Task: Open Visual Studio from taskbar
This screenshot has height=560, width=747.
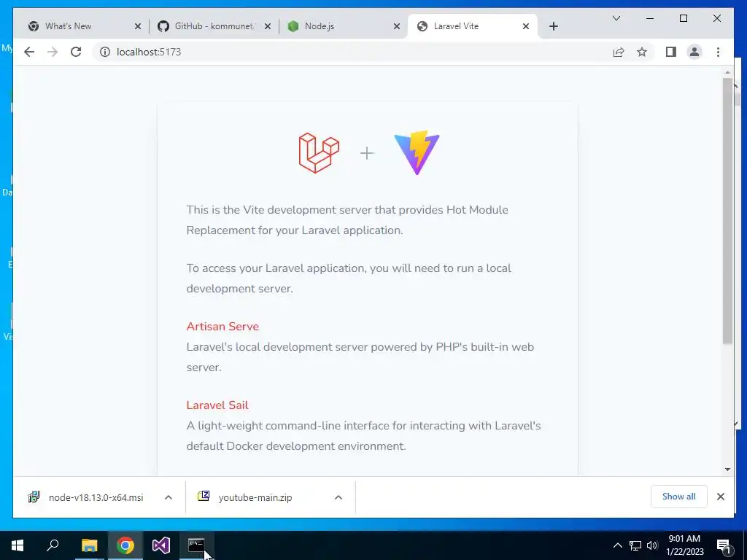Action: [x=161, y=545]
